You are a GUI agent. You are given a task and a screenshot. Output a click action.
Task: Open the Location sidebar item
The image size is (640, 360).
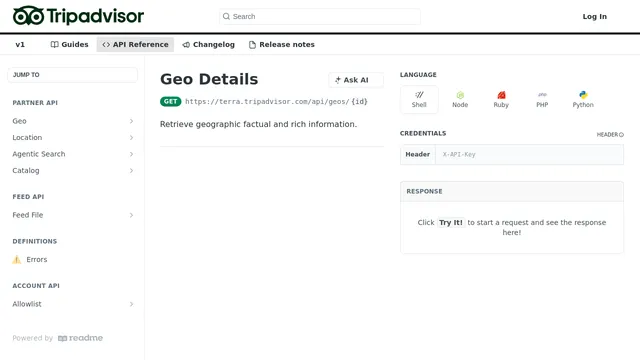click(x=73, y=138)
